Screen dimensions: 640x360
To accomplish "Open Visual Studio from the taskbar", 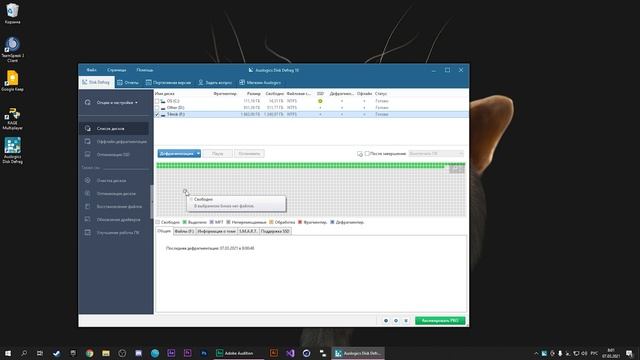I will (x=290, y=353).
